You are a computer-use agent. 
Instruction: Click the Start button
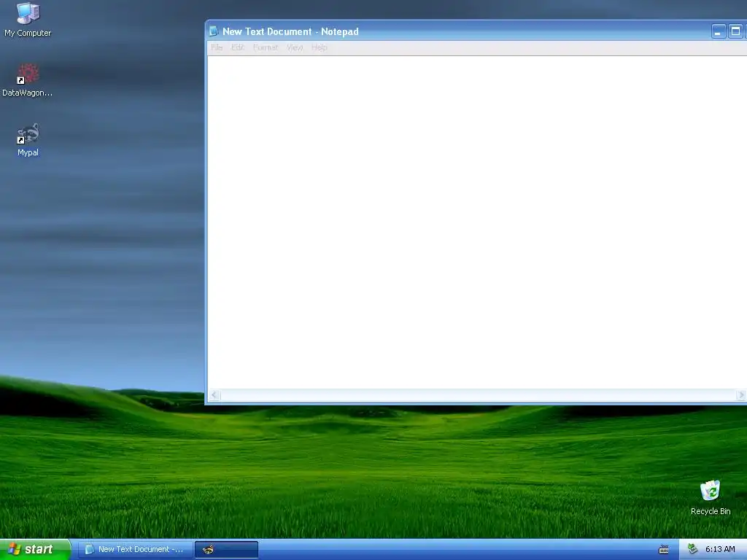35,550
